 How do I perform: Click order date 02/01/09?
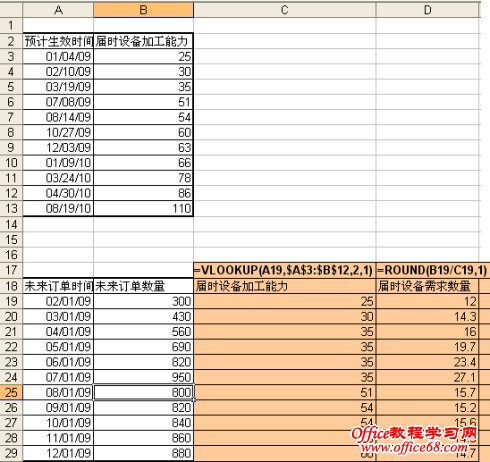pyautogui.click(x=58, y=301)
